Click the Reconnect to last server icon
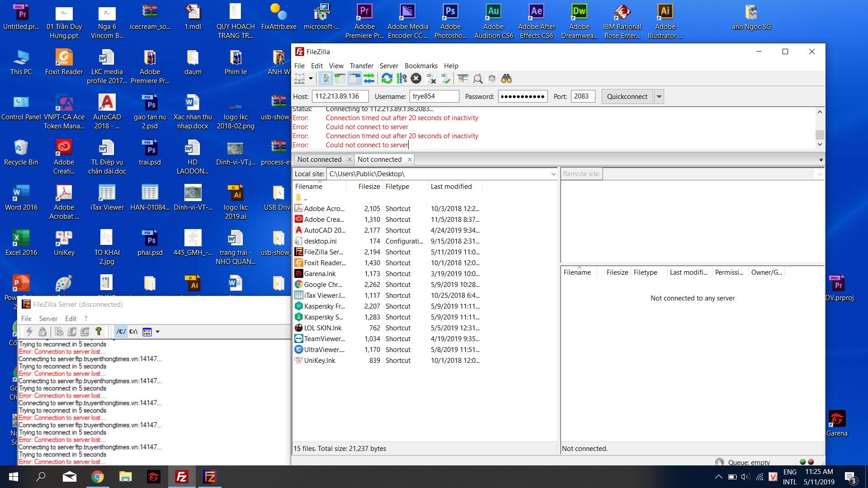Image resolution: width=868 pixels, height=488 pixels. pos(445,79)
